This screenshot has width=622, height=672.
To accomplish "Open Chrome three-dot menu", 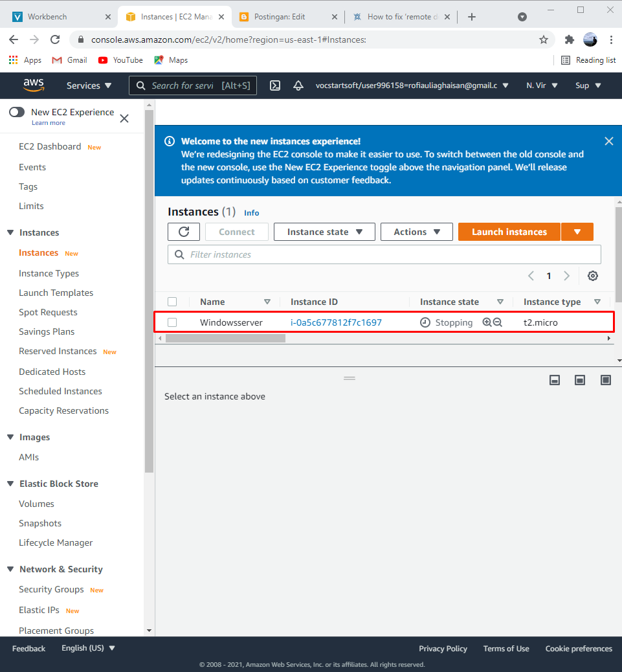I will 611,40.
